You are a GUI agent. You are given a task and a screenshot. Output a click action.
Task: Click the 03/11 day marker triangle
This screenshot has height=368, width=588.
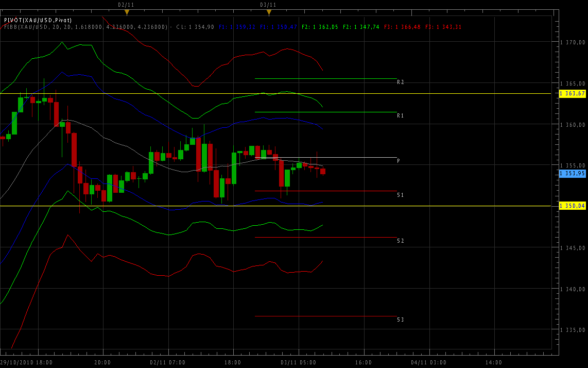pos(268,12)
